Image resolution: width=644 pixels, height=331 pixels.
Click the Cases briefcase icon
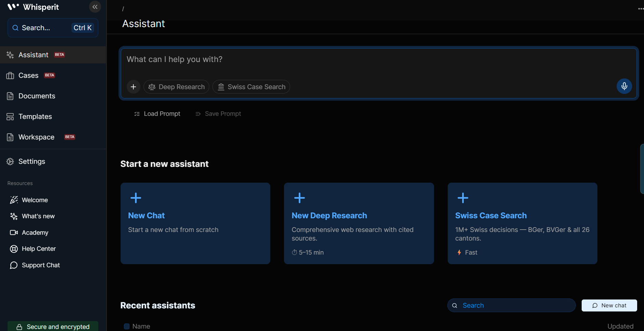[x=10, y=75]
